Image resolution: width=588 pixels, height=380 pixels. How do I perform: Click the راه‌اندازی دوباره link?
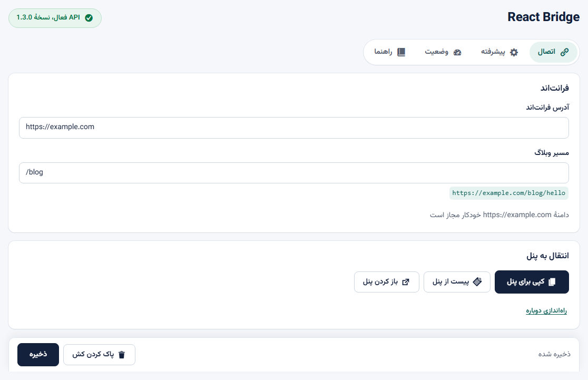[546, 310]
